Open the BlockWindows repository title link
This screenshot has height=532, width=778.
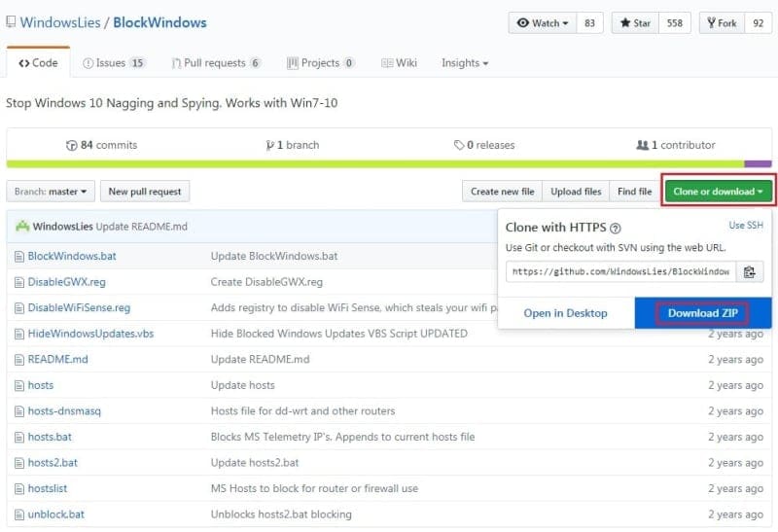click(159, 22)
